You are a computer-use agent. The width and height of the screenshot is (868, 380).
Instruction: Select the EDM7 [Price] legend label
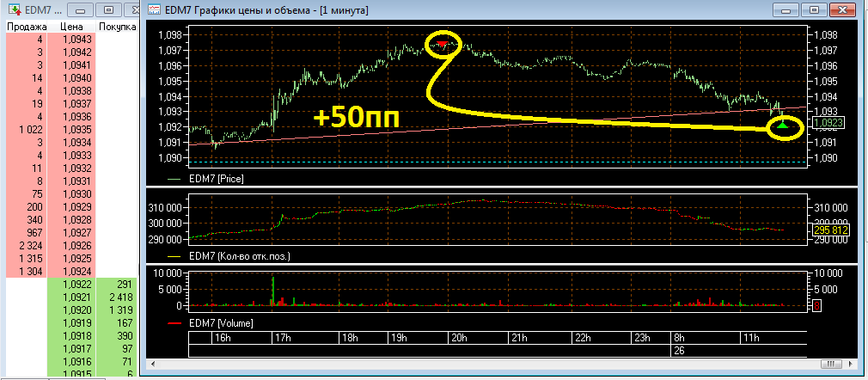(217, 179)
